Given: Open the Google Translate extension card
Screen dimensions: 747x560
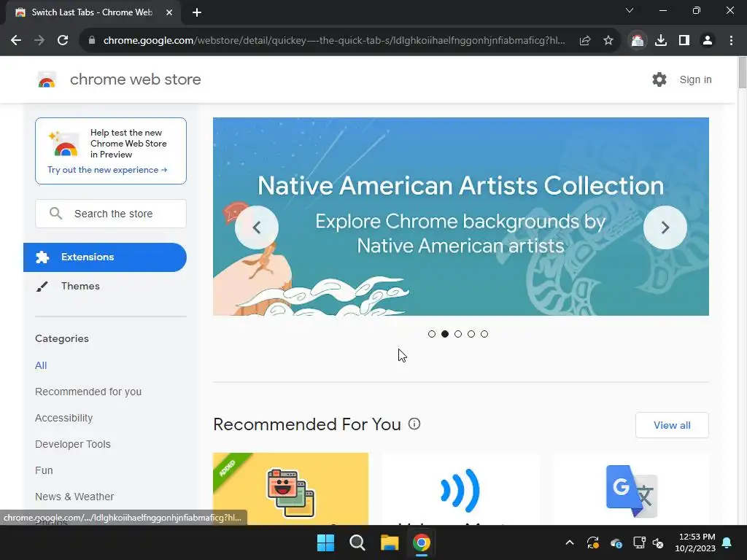Looking at the screenshot, I should coord(631,489).
